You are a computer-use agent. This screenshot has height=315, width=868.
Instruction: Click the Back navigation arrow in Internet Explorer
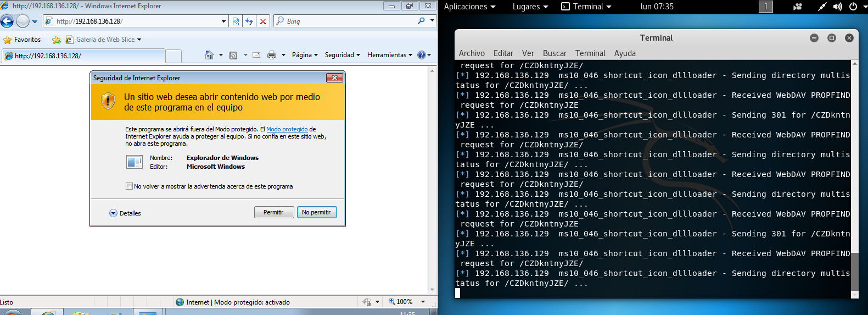pos(7,21)
